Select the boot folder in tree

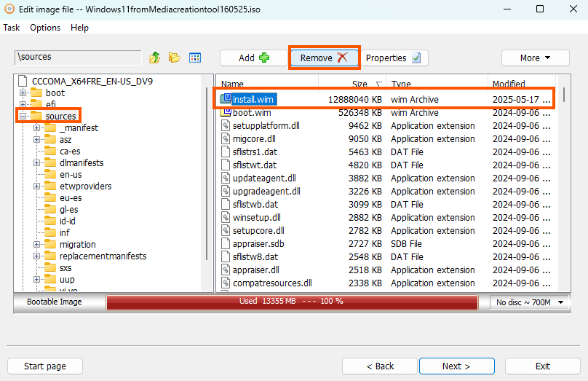55,93
